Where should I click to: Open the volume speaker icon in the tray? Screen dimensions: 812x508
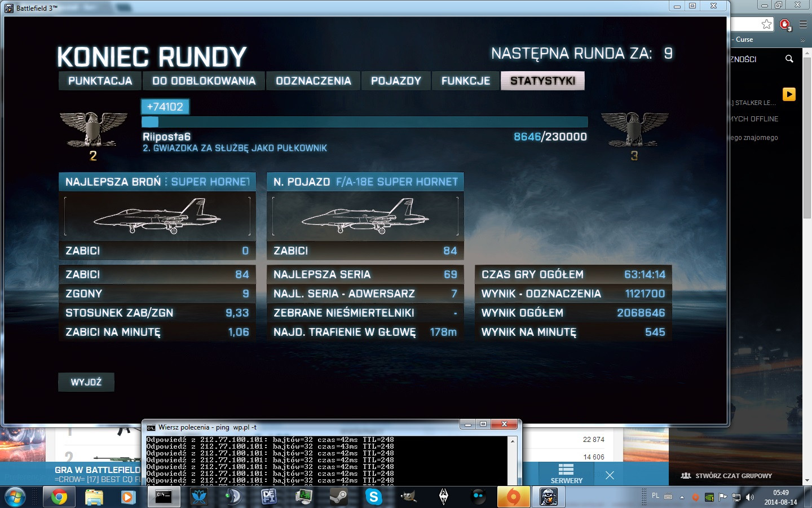[x=749, y=497]
